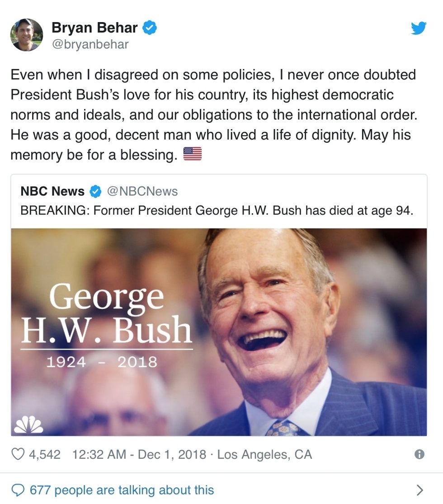Click Bryan Behar's verified badge
This screenshot has height=504, width=443.
coord(150,28)
